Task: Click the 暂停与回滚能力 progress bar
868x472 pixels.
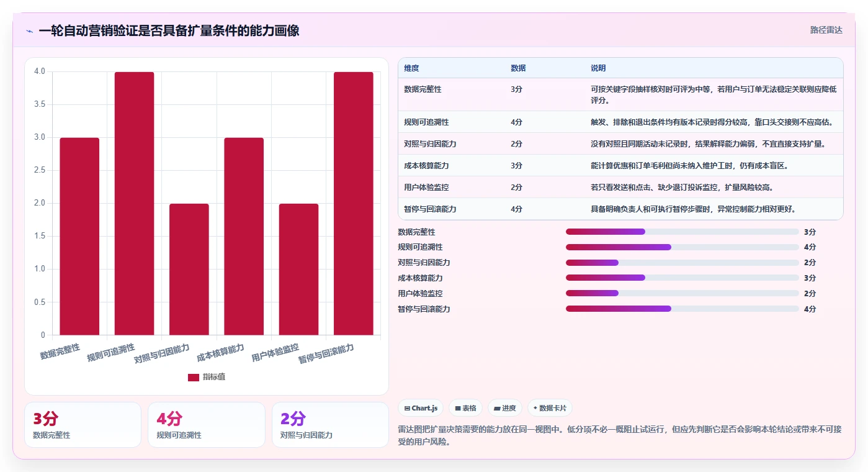Action: pos(682,309)
